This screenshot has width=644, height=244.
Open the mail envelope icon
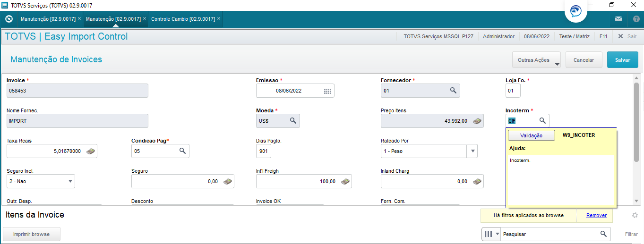pyautogui.click(x=618, y=19)
